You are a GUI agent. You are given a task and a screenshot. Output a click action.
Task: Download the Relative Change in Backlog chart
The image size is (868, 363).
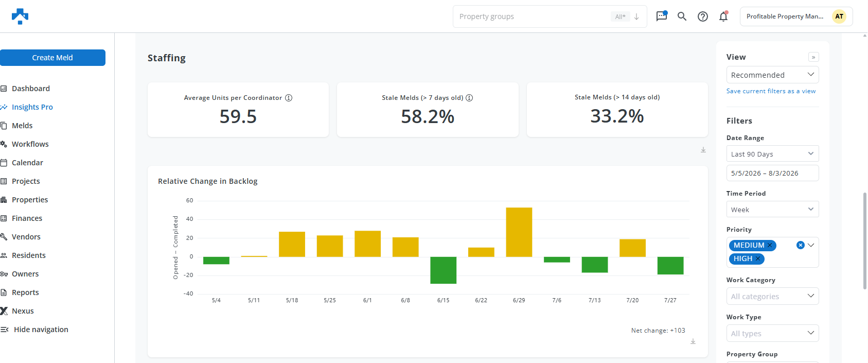693,341
